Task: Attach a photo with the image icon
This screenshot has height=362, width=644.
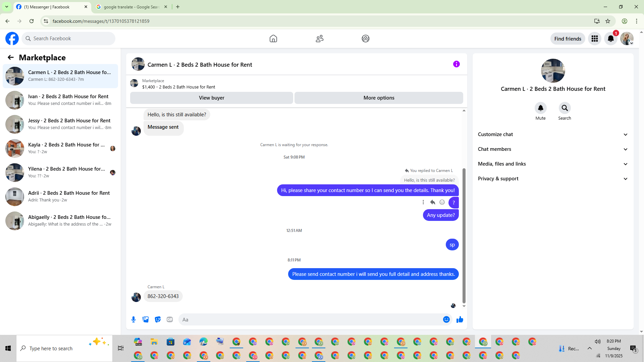Action: click(x=146, y=319)
